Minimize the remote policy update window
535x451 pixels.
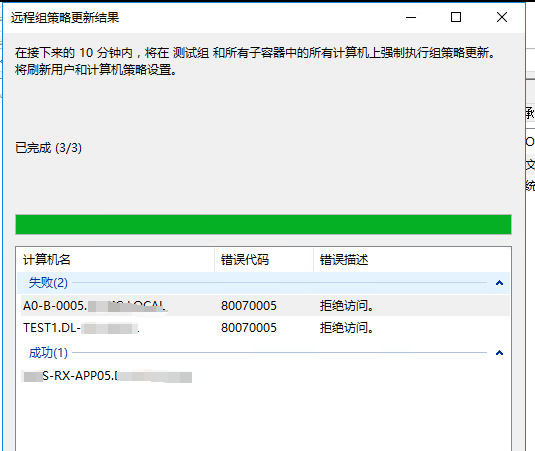point(411,17)
